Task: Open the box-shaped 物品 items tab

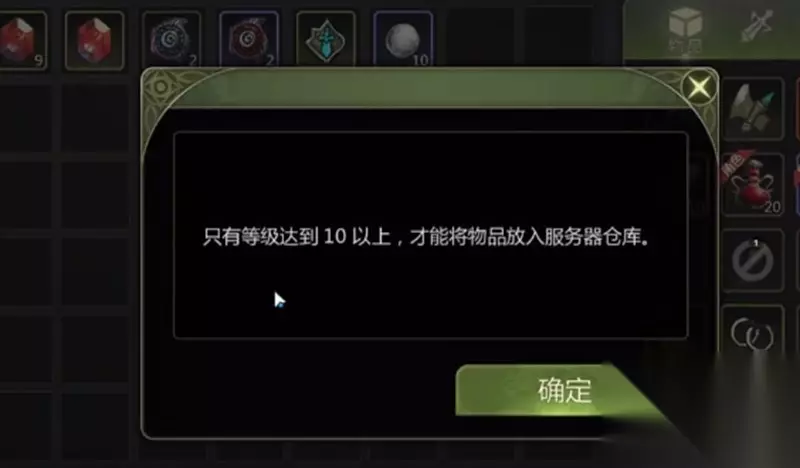Action: coord(685,28)
